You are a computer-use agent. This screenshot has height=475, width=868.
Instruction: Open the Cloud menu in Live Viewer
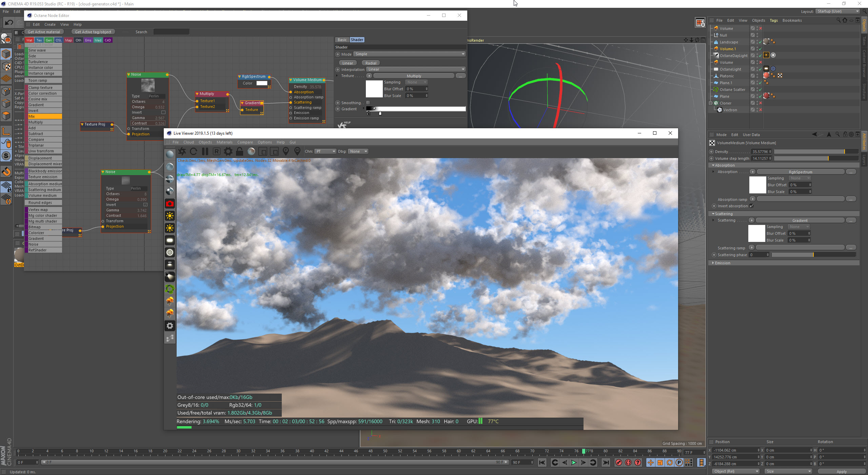tap(189, 142)
